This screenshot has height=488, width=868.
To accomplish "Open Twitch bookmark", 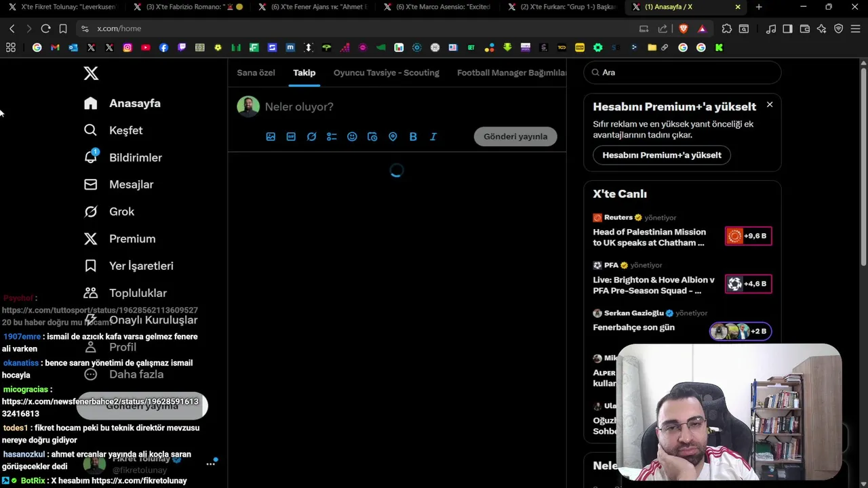I will coord(182,47).
